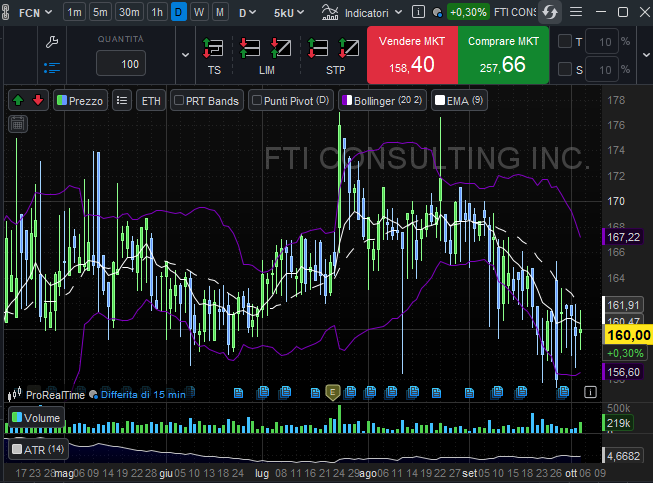Click the wrench settings icon
653x483 pixels.
point(53,42)
